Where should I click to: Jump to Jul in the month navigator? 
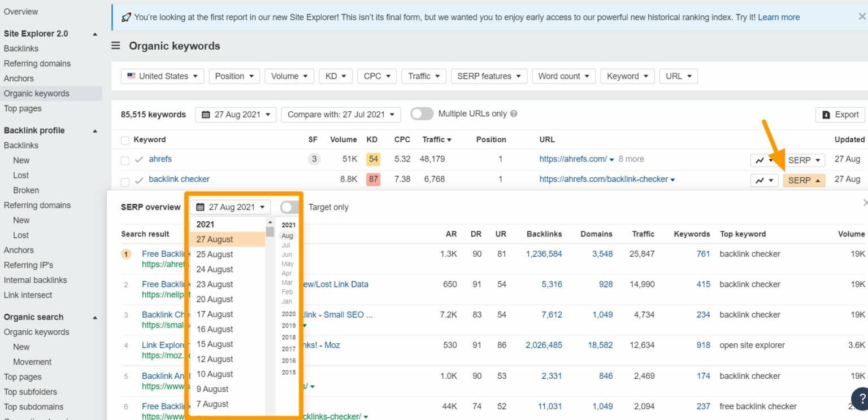coord(286,246)
